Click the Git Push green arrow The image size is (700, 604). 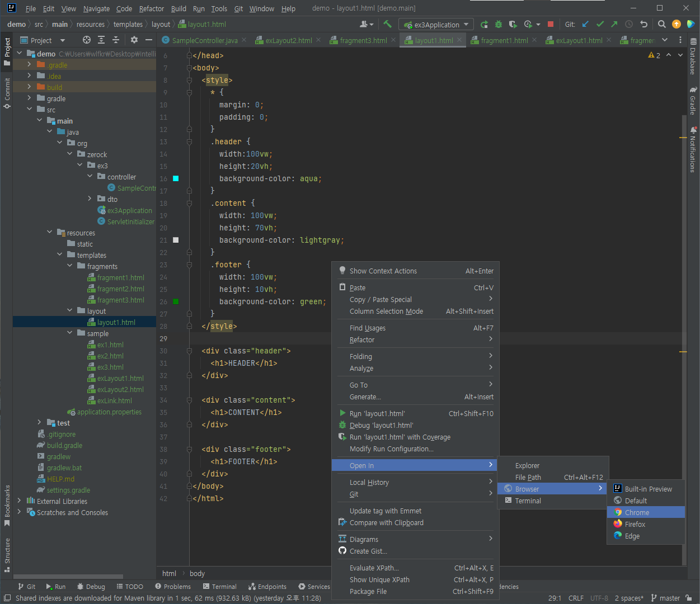pyautogui.click(x=614, y=24)
